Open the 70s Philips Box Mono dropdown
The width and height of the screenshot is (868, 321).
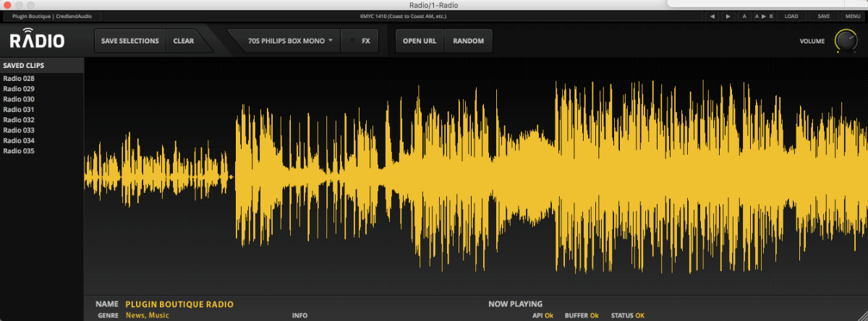(289, 41)
